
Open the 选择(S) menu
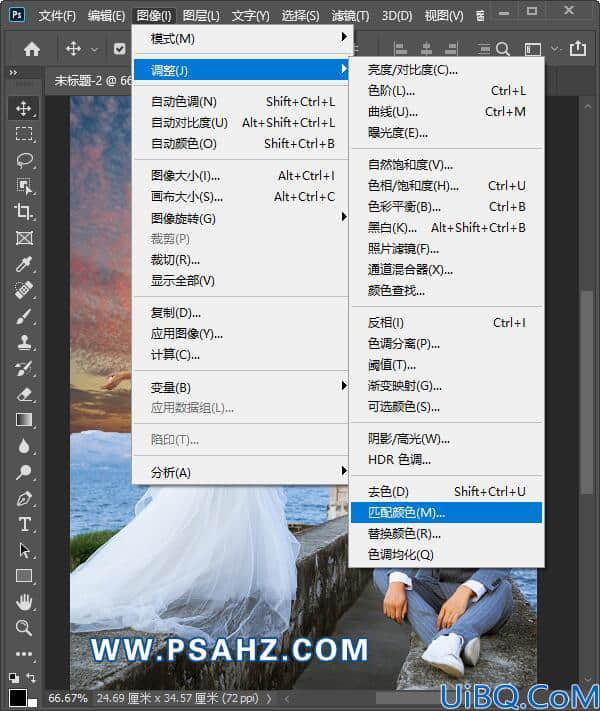coord(300,16)
